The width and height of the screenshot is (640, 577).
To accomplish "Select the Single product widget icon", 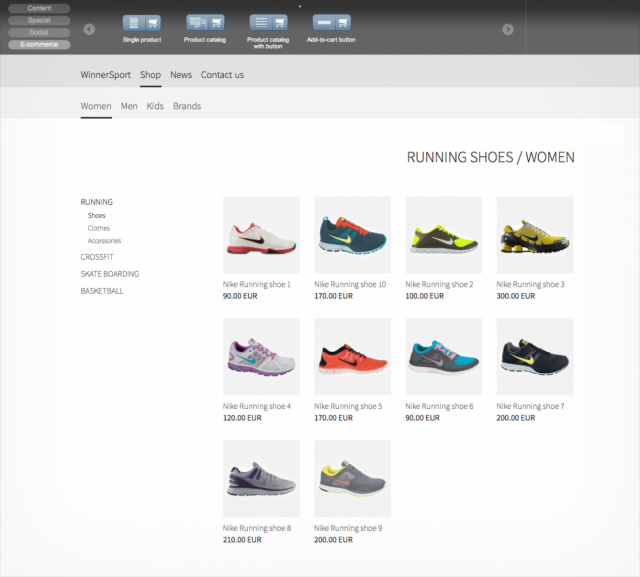I will (x=142, y=23).
